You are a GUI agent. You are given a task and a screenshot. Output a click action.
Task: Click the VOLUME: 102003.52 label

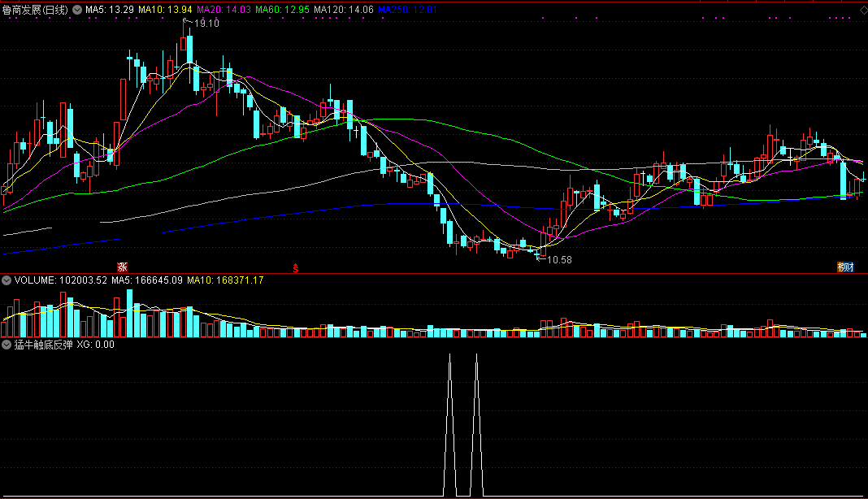pos(60,280)
